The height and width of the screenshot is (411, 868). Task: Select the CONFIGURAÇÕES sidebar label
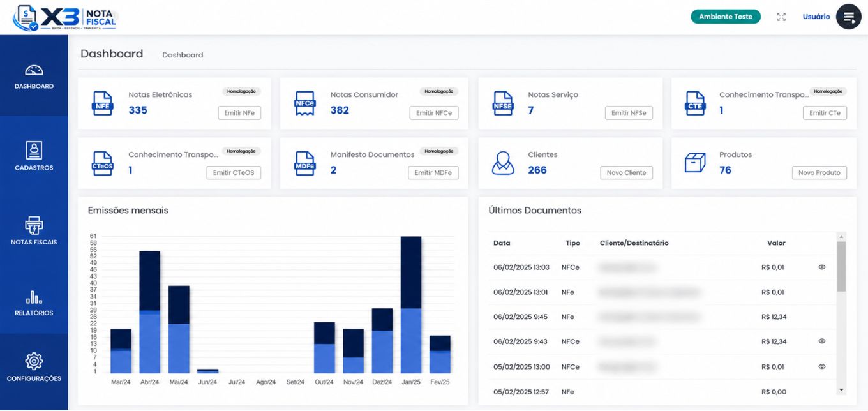34,379
